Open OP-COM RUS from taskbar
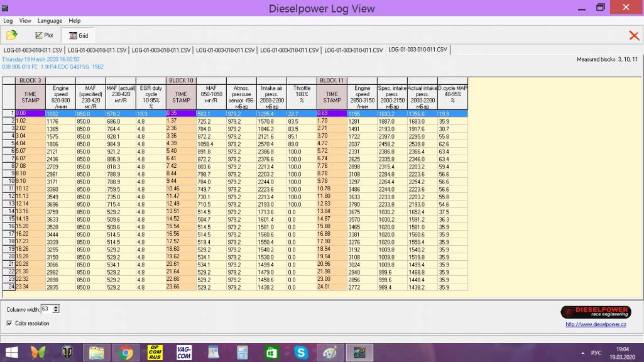This screenshot has width=644, height=362. click(x=155, y=353)
